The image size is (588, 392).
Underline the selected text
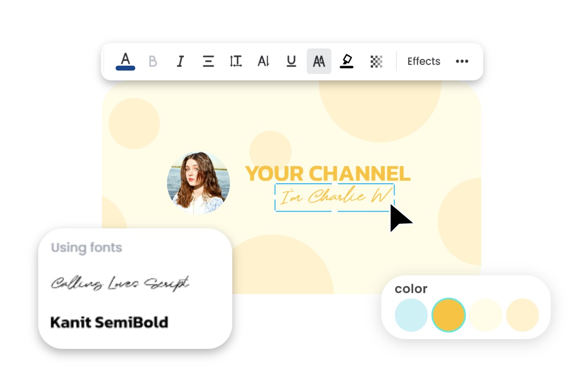tap(291, 61)
